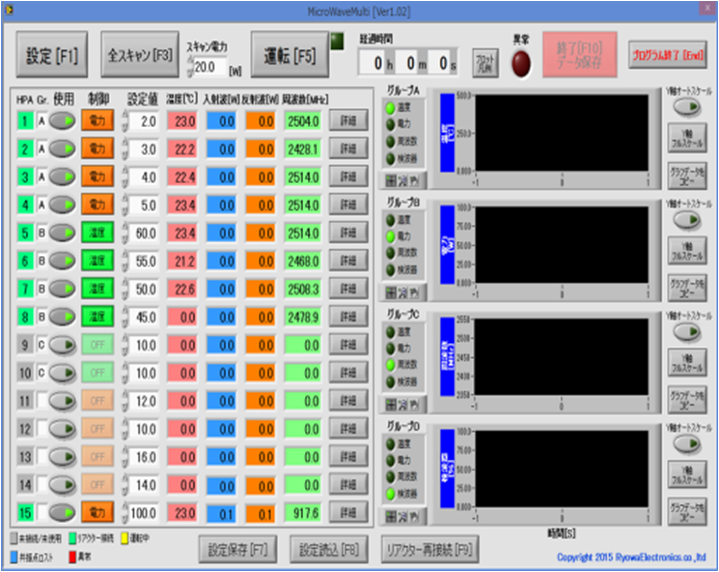Screen dimensions: 719x572
Task: Open group selector for HPA 5
Action: coord(42,233)
